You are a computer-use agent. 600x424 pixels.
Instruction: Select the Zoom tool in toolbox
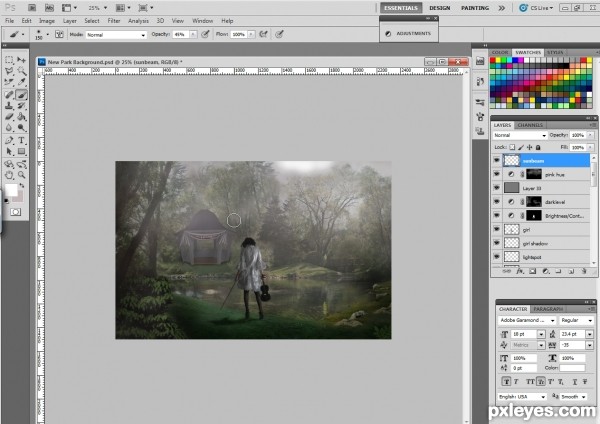point(21,175)
